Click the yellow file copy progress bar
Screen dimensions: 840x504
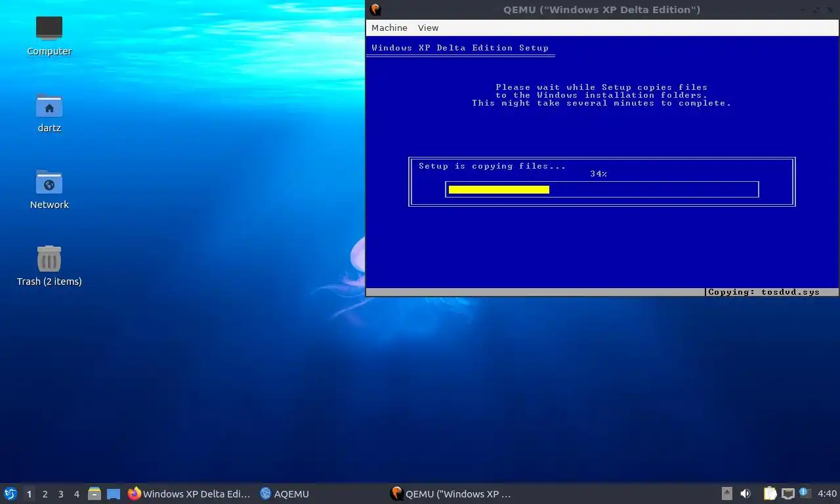499,190
